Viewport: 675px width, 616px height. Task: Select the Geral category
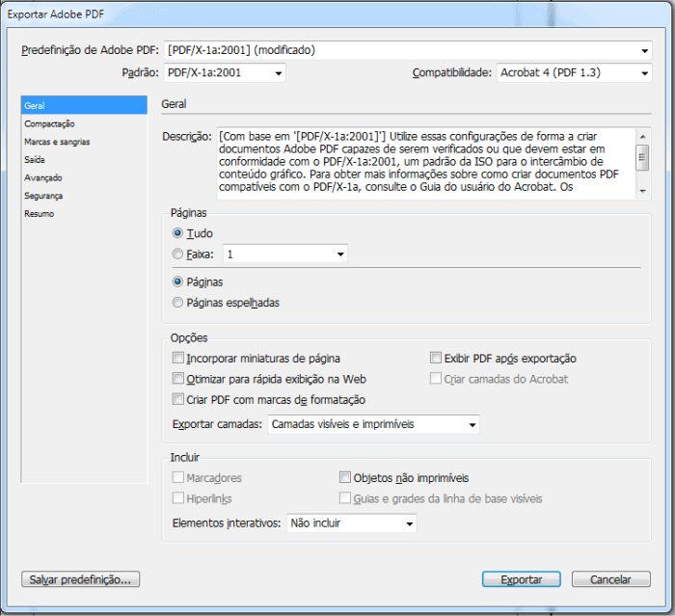tap(84, 105)
